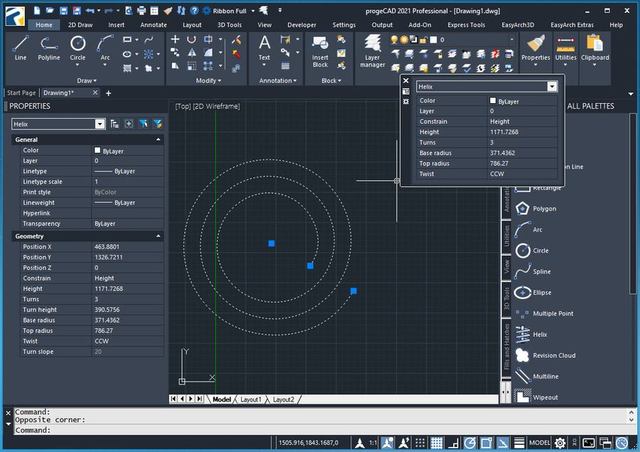Screen dimensions: 640x452
Task: Select the Line drawing tool
Action: pos(21,47)
